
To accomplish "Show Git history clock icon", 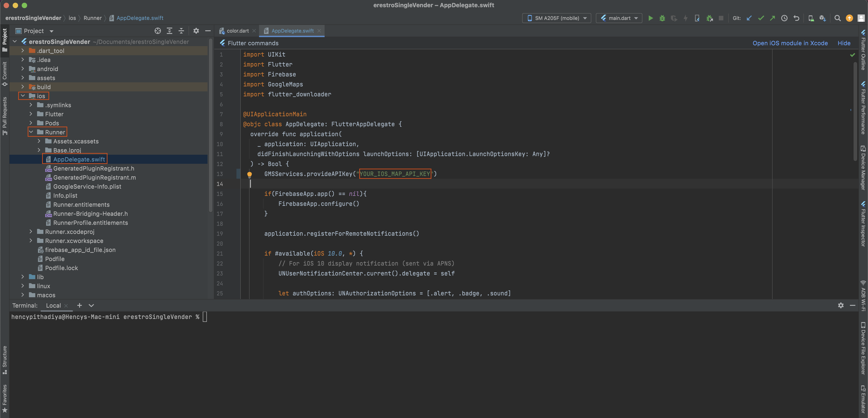I will (x=784, y=18).
